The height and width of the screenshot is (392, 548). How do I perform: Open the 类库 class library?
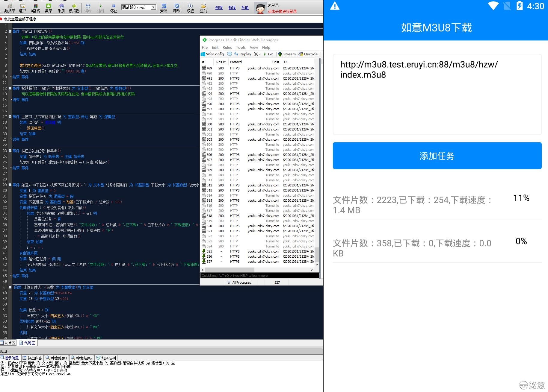[x=48, y=8]
